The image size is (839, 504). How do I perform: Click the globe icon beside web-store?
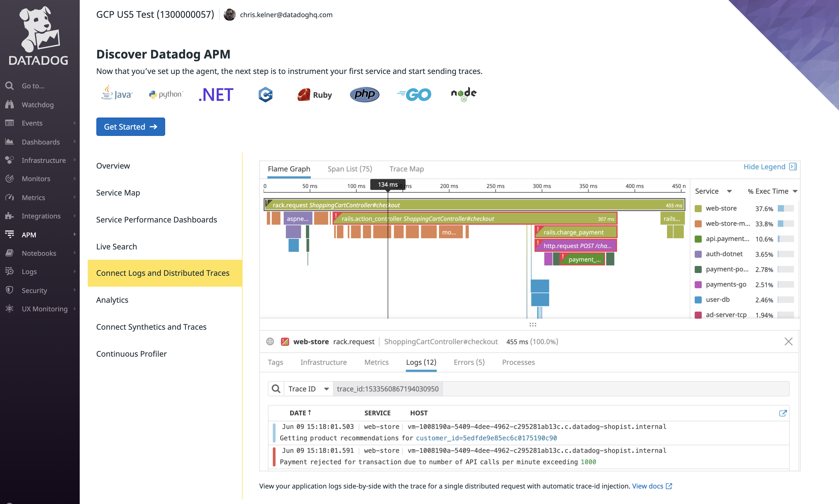[270, 341]
